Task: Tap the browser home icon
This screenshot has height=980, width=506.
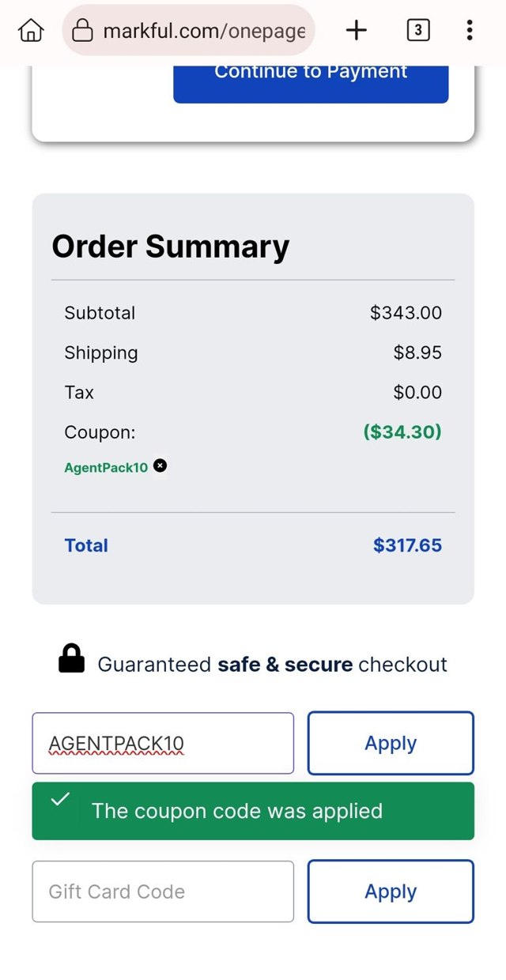Action: pos(31,31)
